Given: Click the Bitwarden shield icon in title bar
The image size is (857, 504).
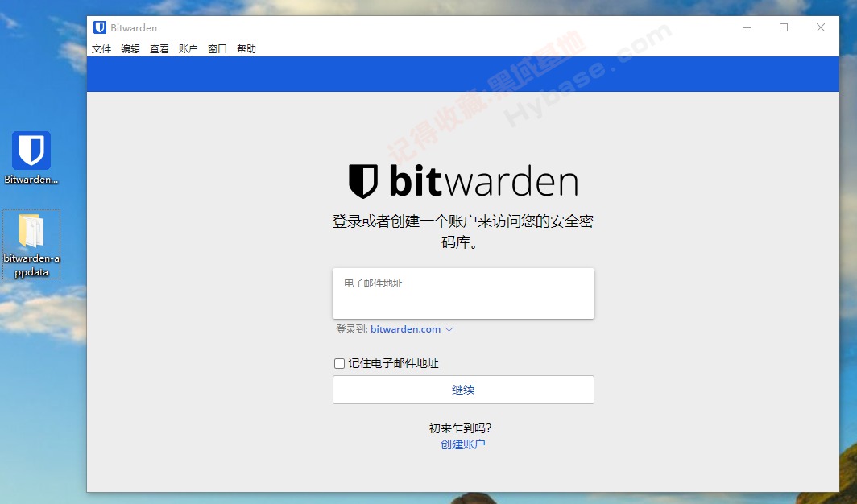Looking at the screenshot, I should pos(100,27).
